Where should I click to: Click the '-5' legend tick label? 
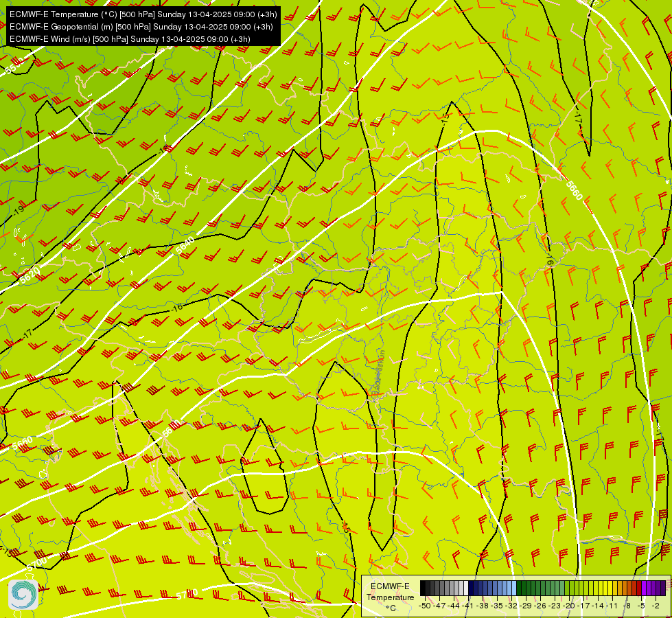coord(640,606)
